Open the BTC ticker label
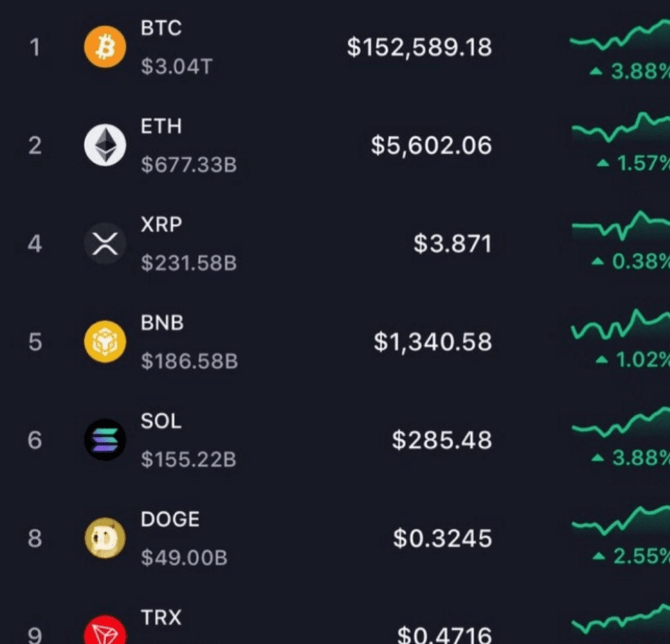The image size is (670, 644). [161, 28]
